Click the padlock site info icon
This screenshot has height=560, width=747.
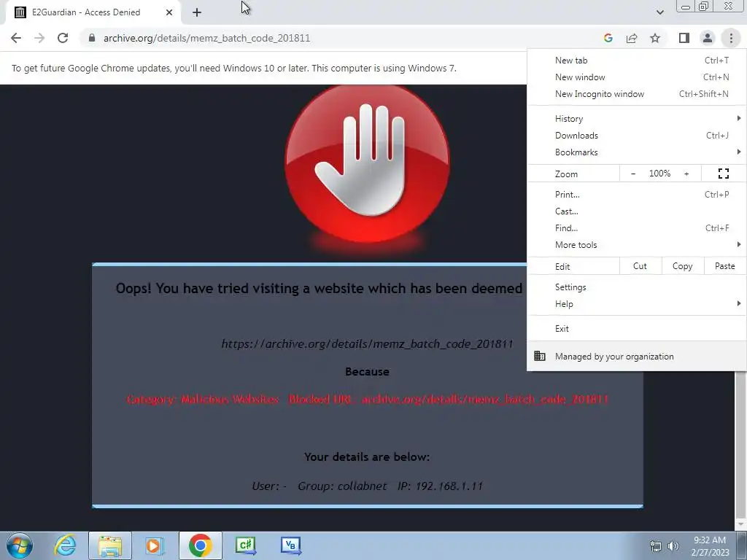pyautogui.click(x=92, y=38)
